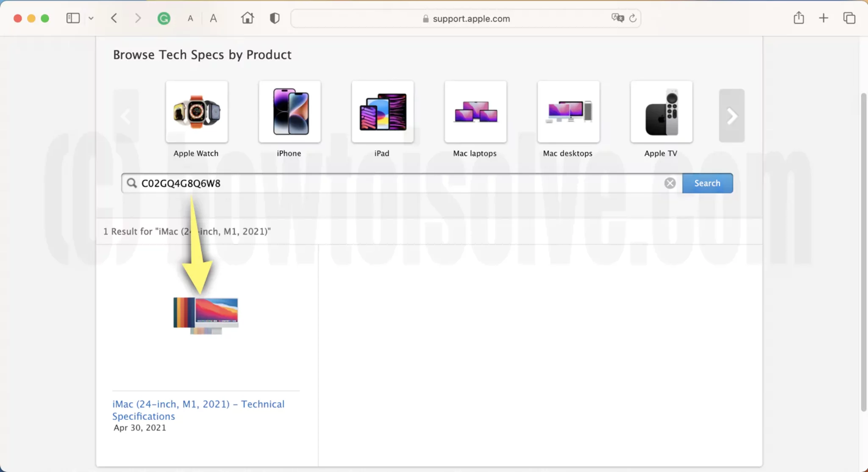Select the iPhone product thumbnail
Image resolution: width=868 pixels, height=472 pixels.
[x=290, y=112]
